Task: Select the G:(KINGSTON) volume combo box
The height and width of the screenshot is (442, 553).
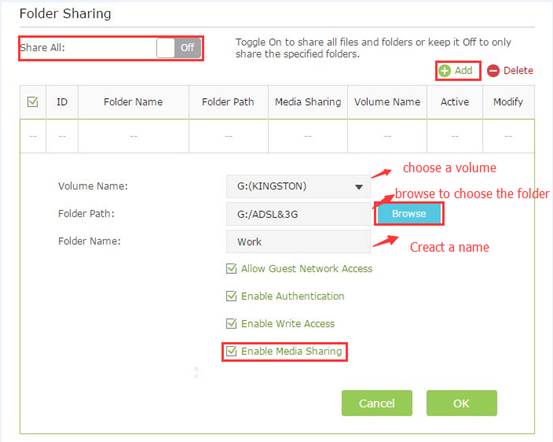Action: pyautogui.click(x=298, y=186)
